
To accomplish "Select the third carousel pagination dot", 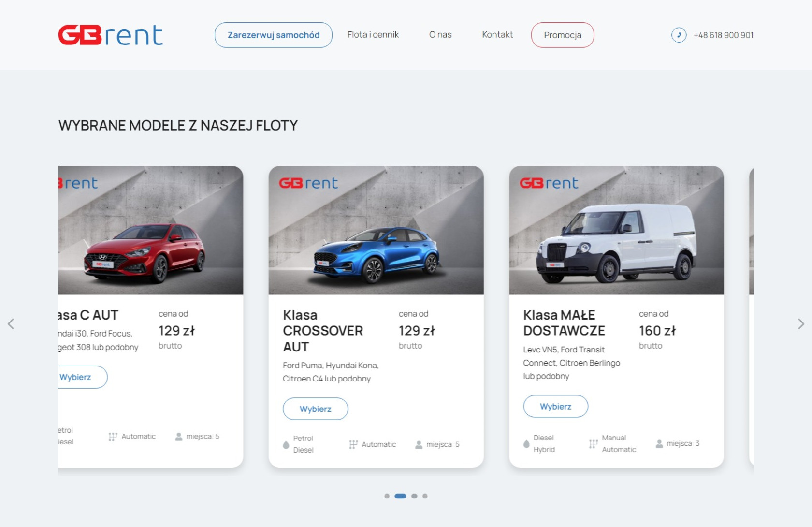I will [x=414, y=496].
